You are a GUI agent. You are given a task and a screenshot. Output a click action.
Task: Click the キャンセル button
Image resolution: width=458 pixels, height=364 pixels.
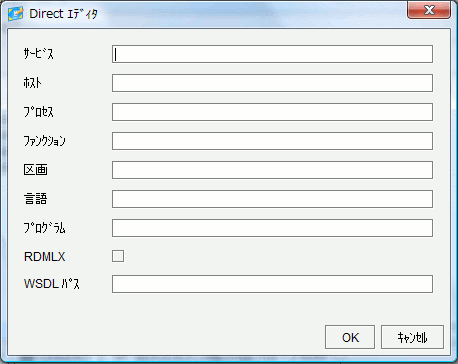point(412,337)
